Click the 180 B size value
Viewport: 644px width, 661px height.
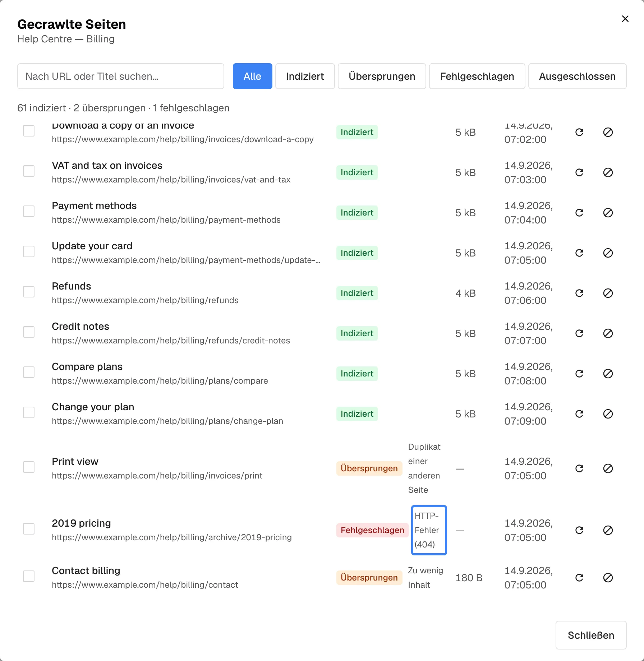pos(469,578)
